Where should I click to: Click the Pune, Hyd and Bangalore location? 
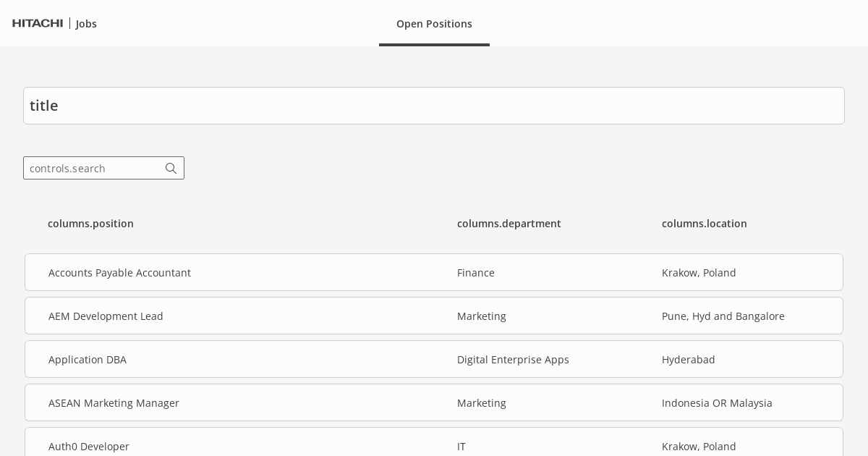723,316
